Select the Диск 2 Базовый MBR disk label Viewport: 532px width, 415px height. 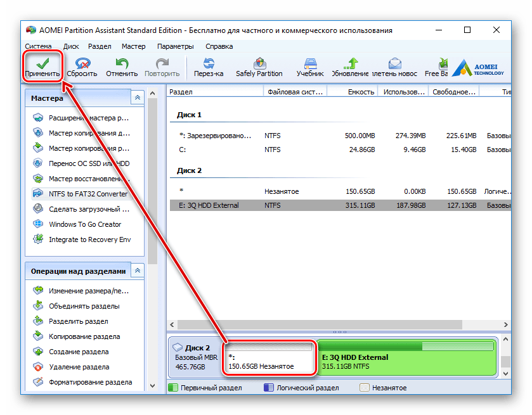[x=196, y=357]
